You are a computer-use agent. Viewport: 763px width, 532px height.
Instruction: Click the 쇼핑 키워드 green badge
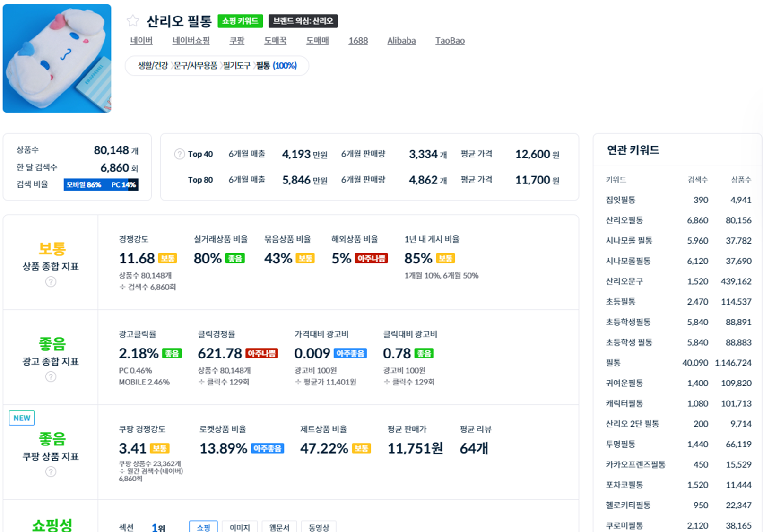240,21
